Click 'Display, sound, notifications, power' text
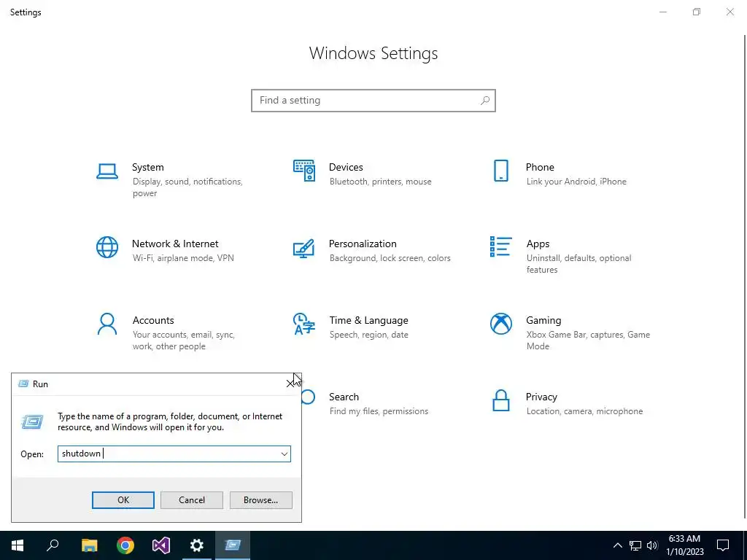Image resolution: width=747 pixels, height=560 pixels. coord(187,187)
